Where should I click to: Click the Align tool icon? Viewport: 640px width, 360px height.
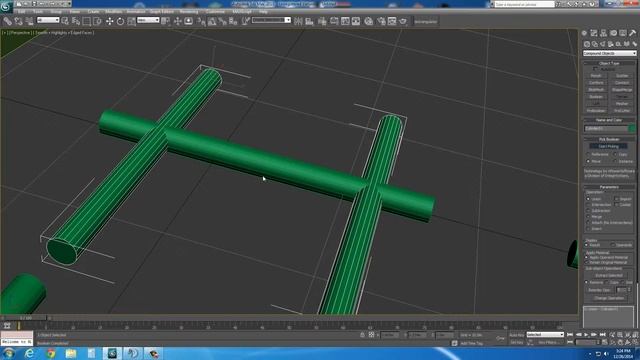click(x=309, y=21)
